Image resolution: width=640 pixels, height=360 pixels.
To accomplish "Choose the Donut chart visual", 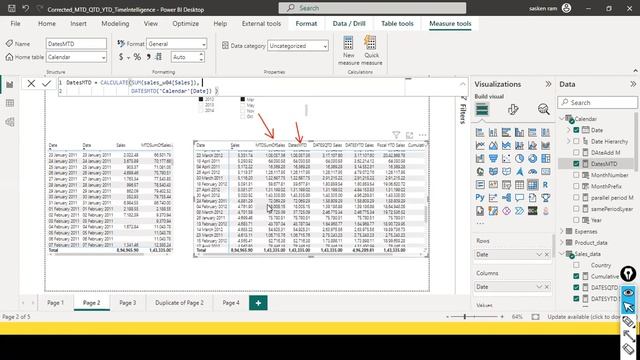I will [532, 158].
